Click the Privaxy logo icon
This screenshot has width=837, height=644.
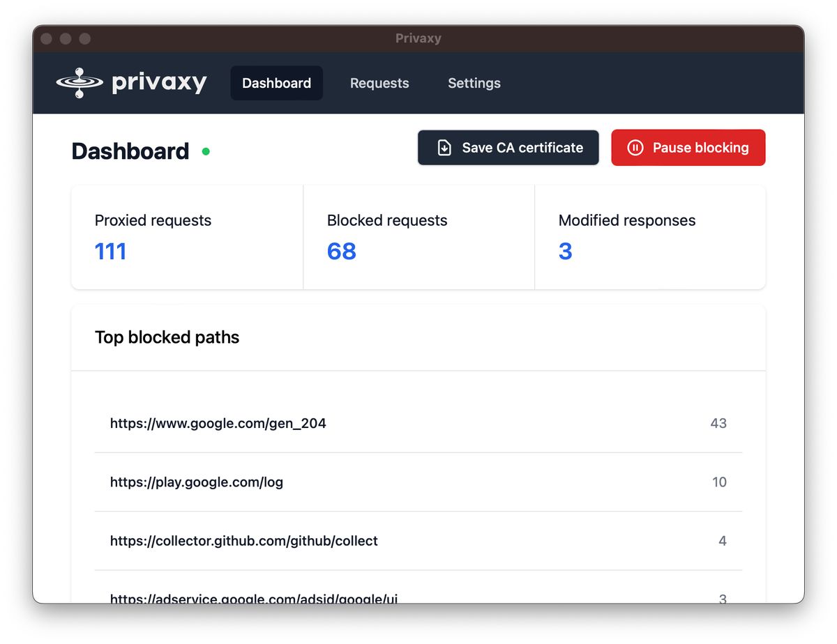79,83
